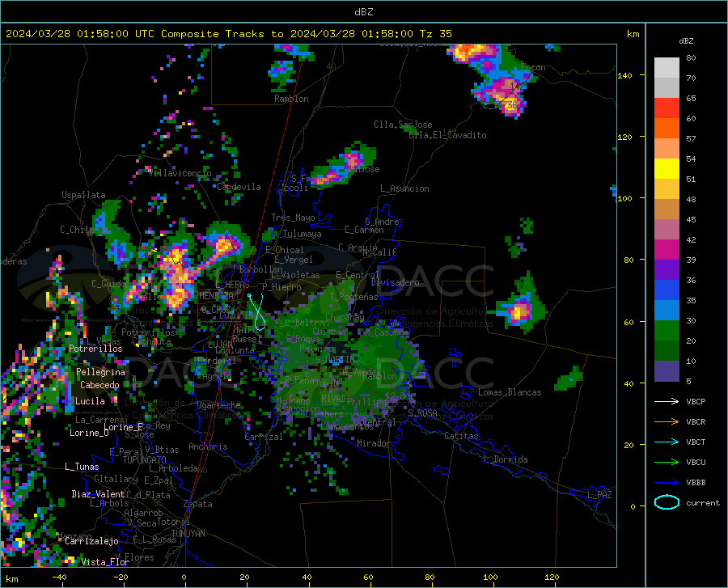Screen dimensions: 728x588
Task: Click the 'L_Asuncion' place label
Action: [404, 188]
